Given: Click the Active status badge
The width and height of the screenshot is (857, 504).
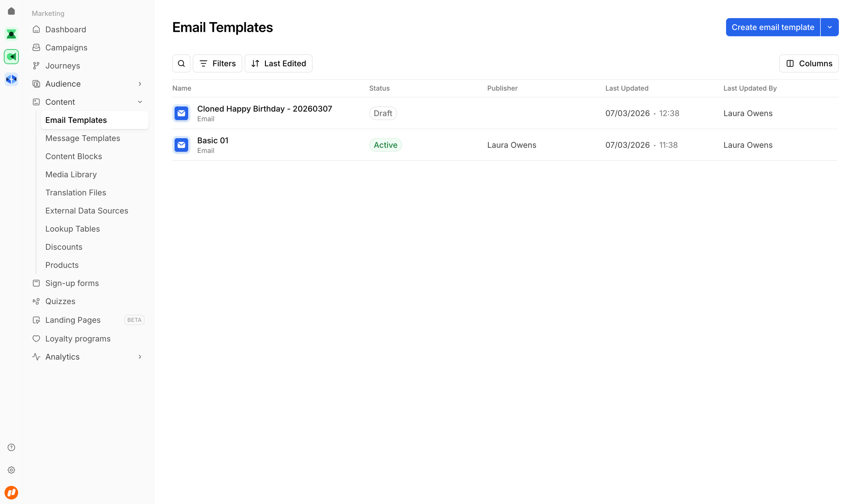Looking at the screenshot, I should pyautogui.click(x=386, y=145).
